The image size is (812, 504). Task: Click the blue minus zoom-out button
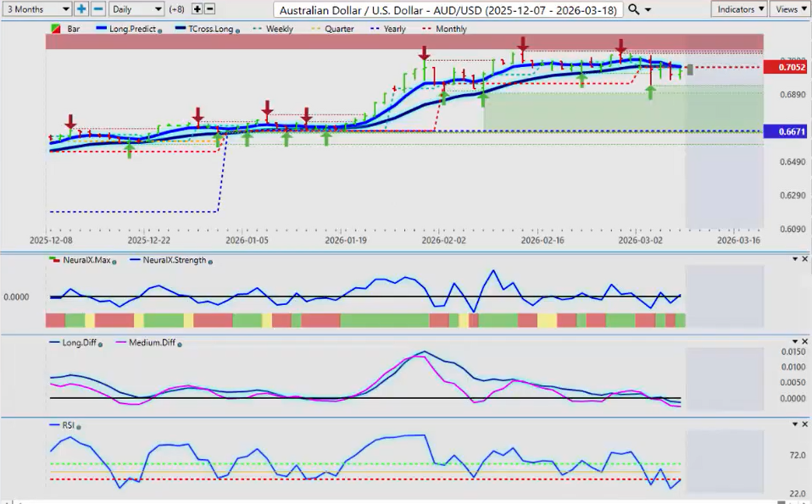(x=97, y=8)
